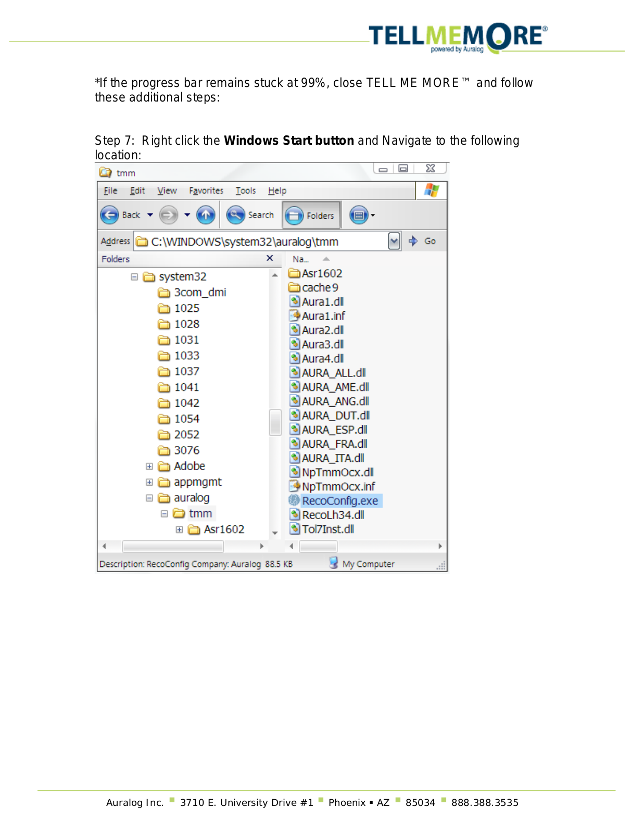Expand the Asr1602 tree node
644x833 pixels.
pos(180,529)
